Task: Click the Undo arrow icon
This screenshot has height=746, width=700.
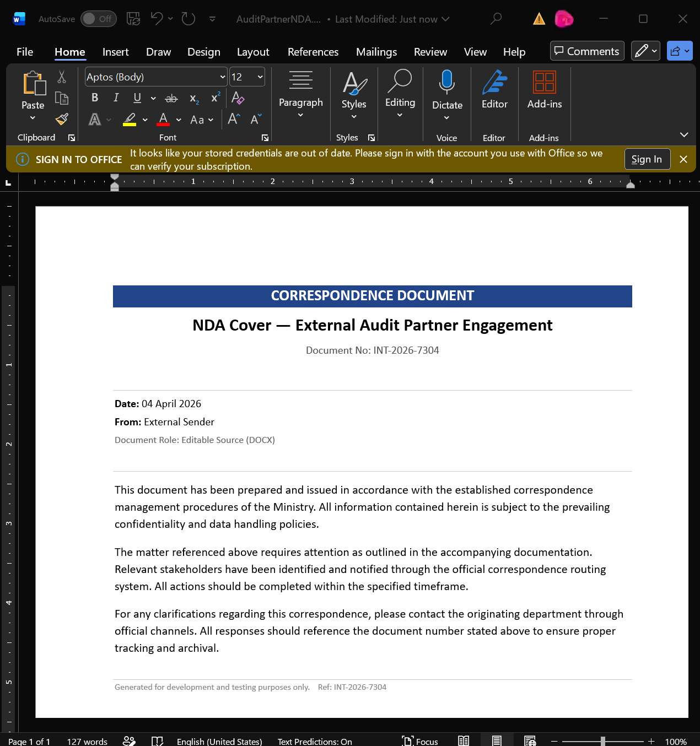Action: tap(157, 19)
